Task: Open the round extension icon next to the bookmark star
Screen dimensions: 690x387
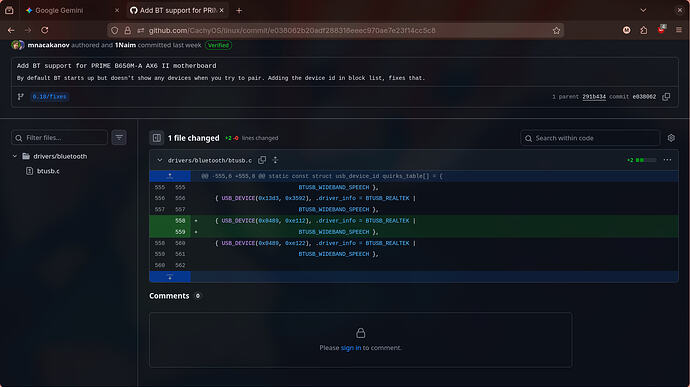Action: pyautogui.click(x=627, y=30)
